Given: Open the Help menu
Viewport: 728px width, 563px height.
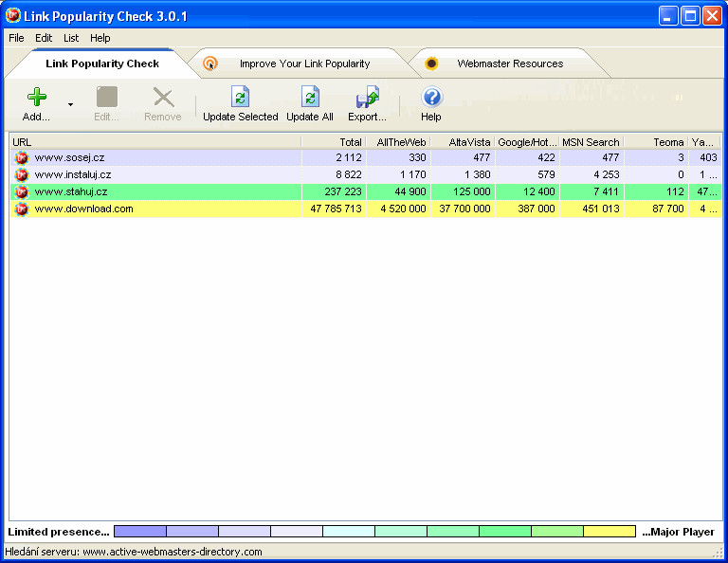Looking at the screenshot, I should [x=100, y=38].
